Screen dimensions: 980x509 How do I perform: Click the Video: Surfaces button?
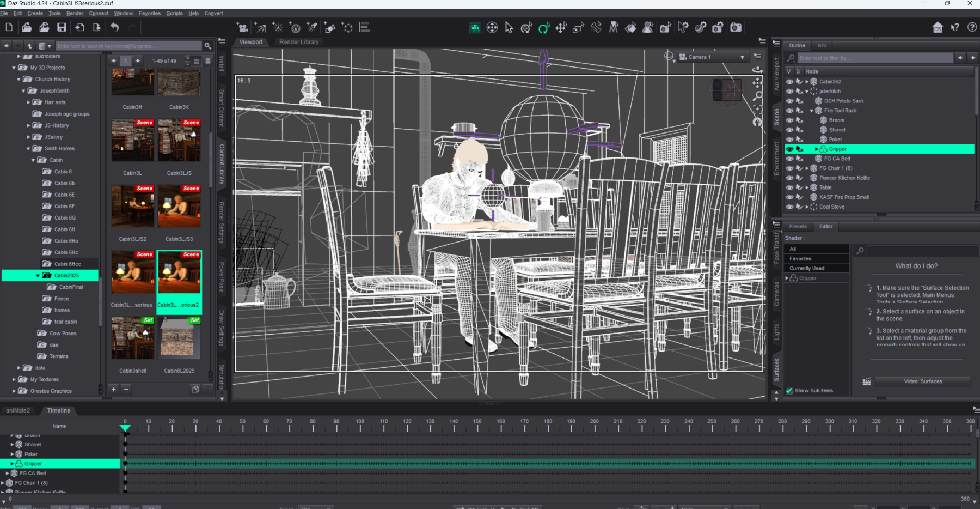(x=922, y=381)
